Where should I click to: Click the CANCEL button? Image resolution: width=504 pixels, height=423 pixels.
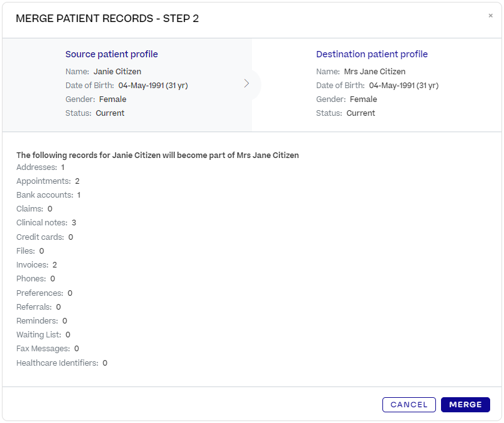[x=409, y=404]
